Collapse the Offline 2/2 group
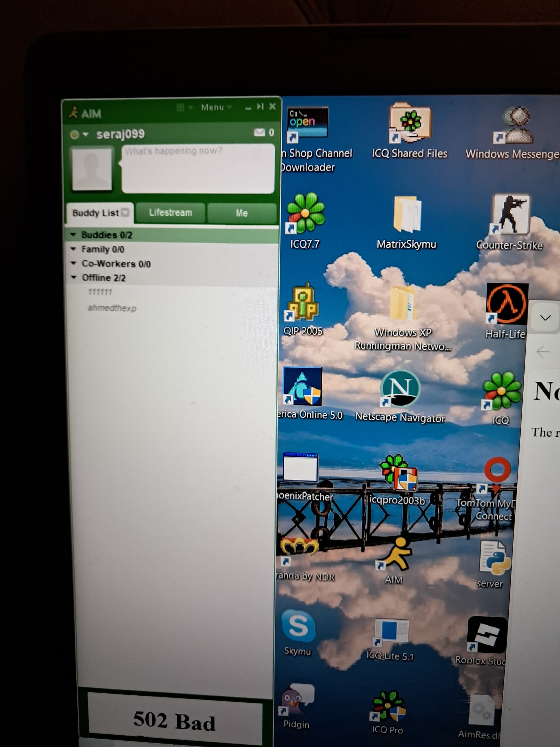The width and height of the screenshot is (560, 747). pos(73,277)
